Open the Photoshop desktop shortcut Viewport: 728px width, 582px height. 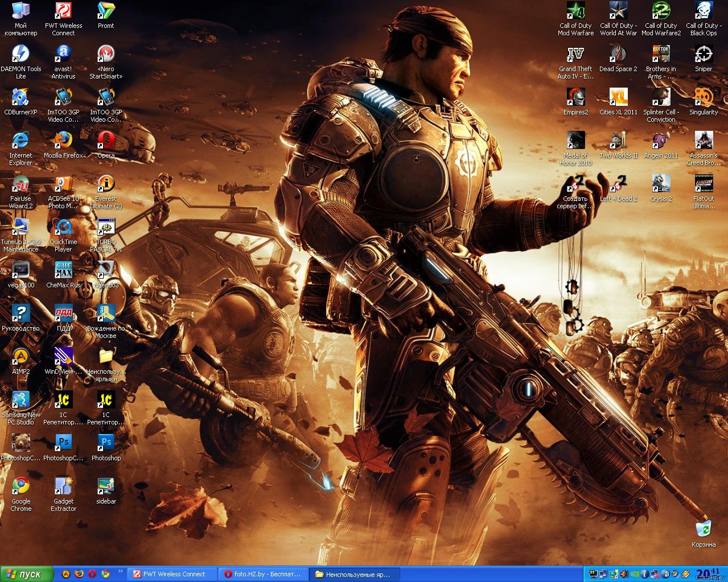(106, 447)
